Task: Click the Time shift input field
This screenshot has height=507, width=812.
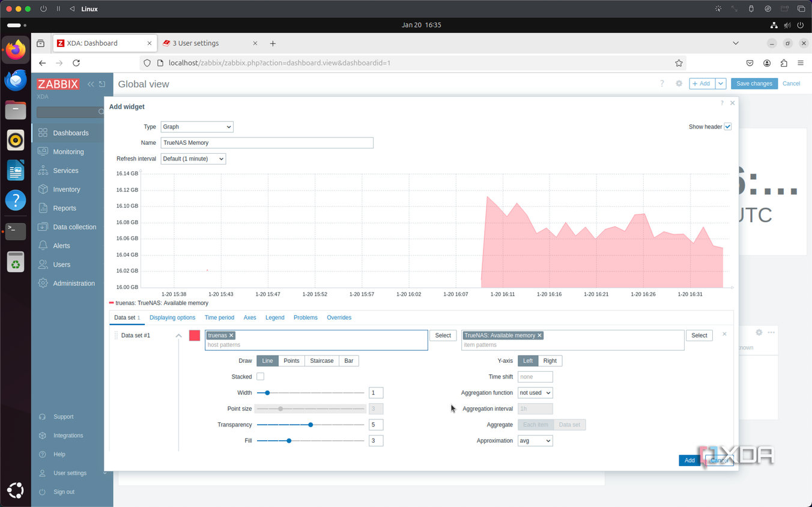Action: pyautogui.click(x=535, y=377)
